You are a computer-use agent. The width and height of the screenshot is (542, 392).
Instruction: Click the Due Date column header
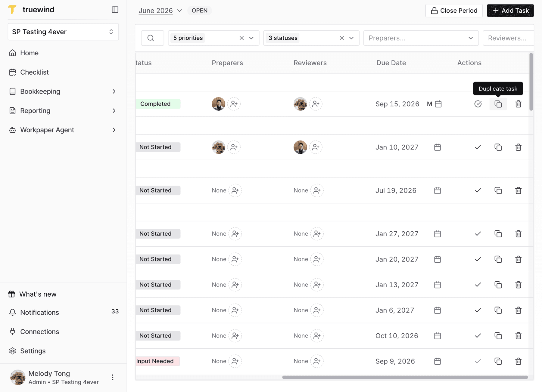point(391,63)
